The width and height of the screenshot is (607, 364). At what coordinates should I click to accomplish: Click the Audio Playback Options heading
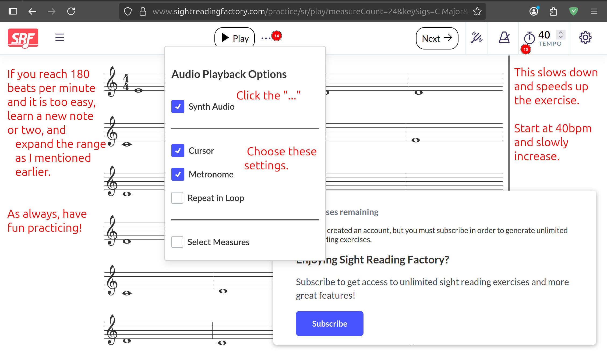(x=229, y=74)
